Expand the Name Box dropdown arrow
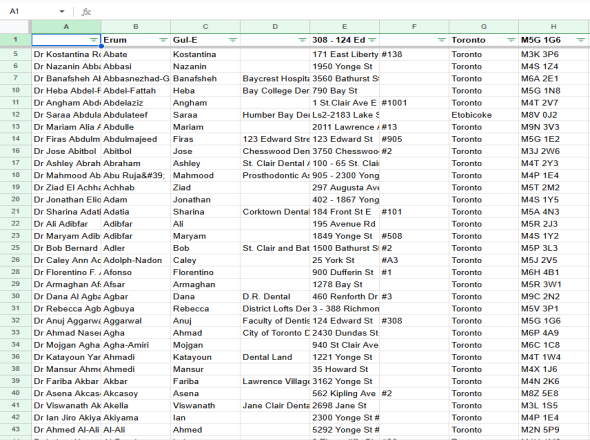This screenshot has width=590, height=440. (x=62, y=12)
